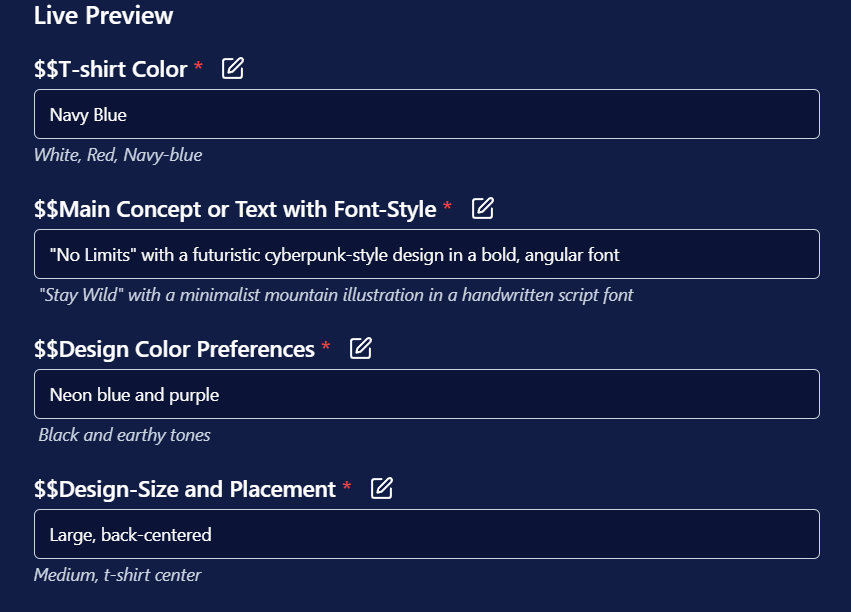Viewport: 851px width, 612px height.
Task: Click the $$Design Color Preferences label
Action: (x=174, y=349)
